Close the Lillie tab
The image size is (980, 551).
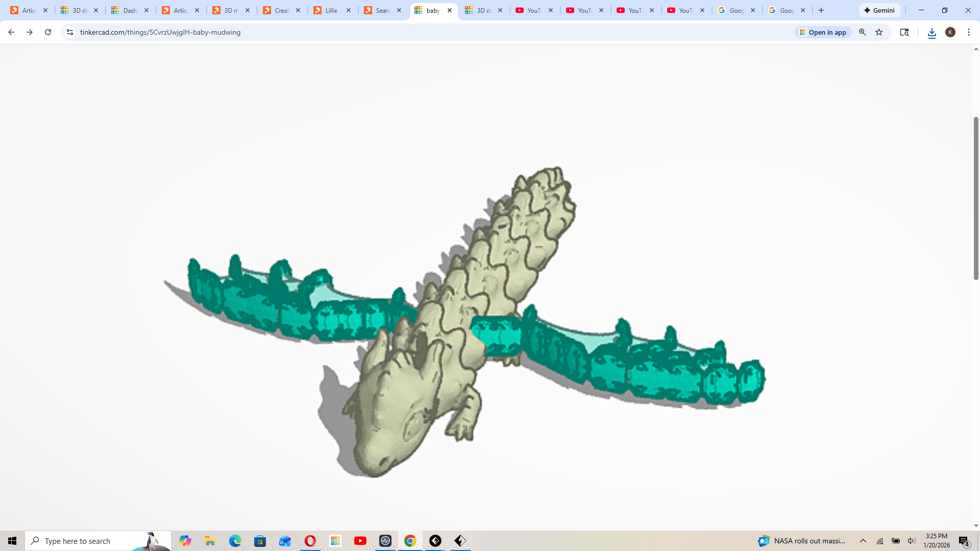[x=349, y=10]
